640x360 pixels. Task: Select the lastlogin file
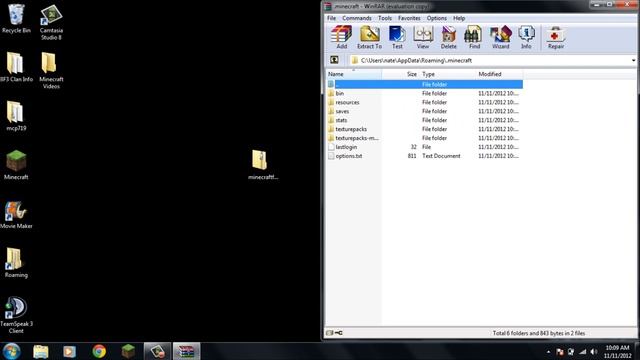[x=424, y=147]
